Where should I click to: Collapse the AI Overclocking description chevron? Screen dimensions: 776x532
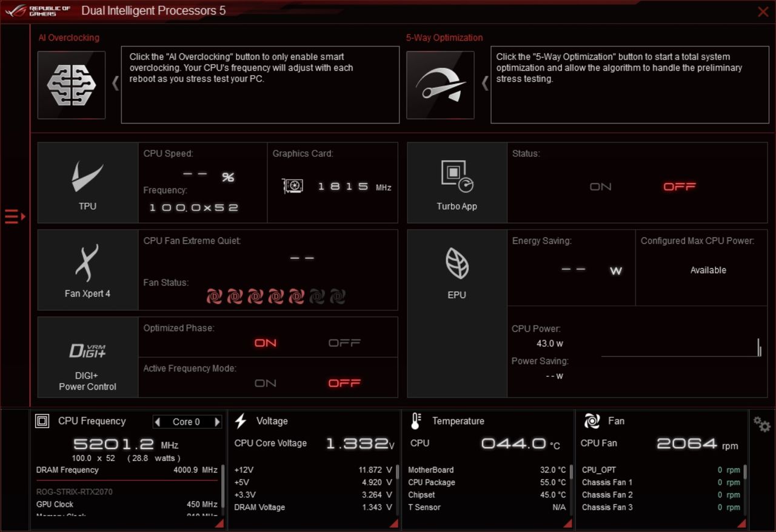(115, 83)
